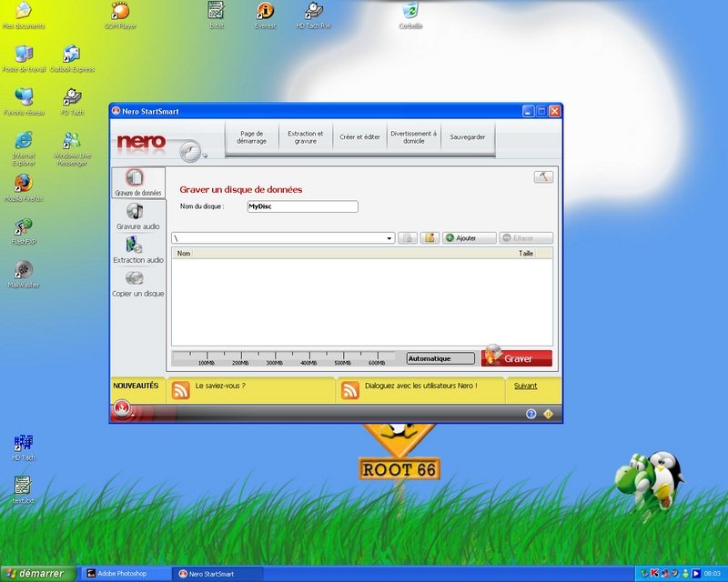This screenshot has width=728, height=582.
Task: Click the RSS icon beside Dialoguez
Action: click(350, 390)
